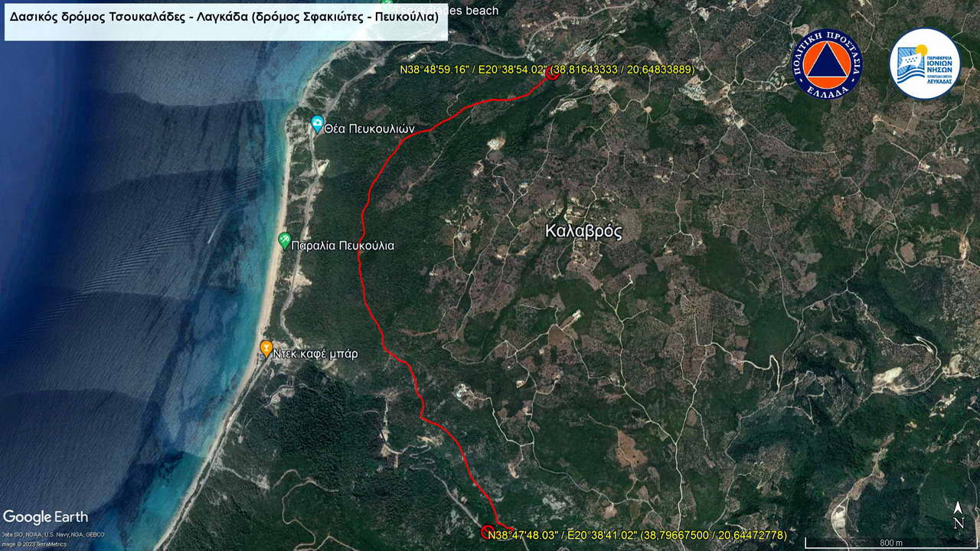
Task: Click the Καλαβρός village label
Action: pyautogui.click(x=583, y=231)
